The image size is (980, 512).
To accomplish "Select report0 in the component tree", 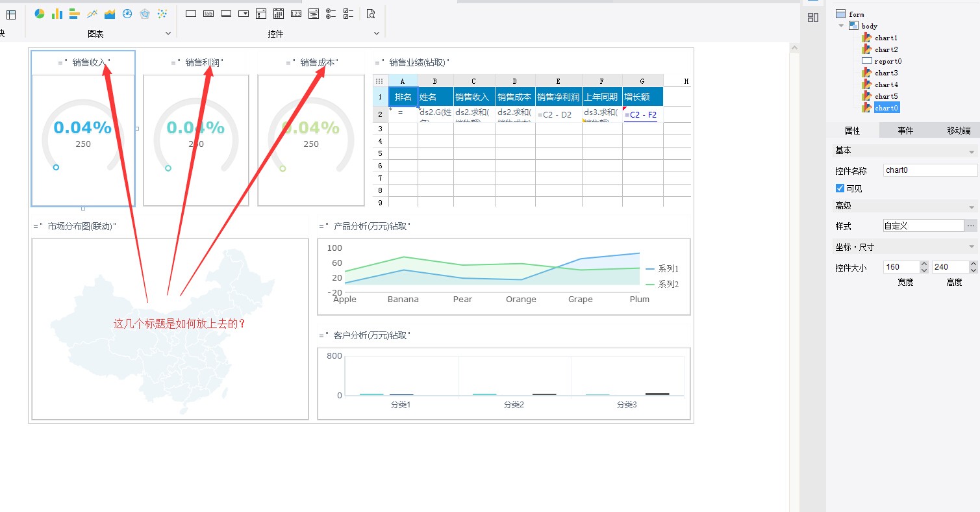I will coord(888,61).
